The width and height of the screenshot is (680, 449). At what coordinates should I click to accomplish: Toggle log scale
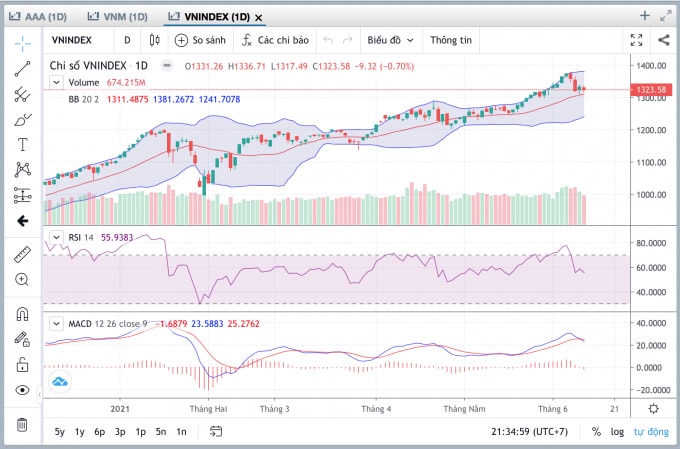[617, 432]
